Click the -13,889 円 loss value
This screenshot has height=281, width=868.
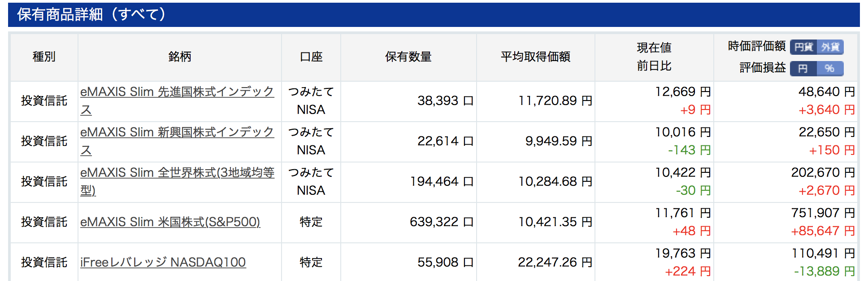coord(824,271)
